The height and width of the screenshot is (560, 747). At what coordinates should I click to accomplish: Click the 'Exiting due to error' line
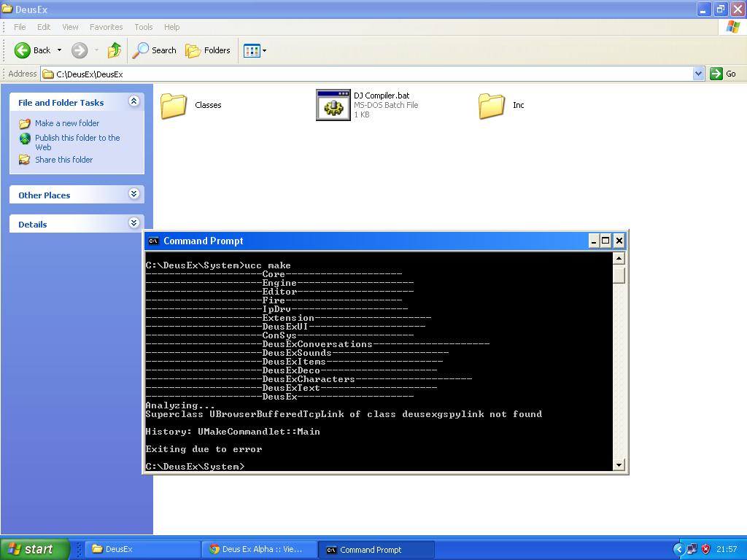point(204,449)
